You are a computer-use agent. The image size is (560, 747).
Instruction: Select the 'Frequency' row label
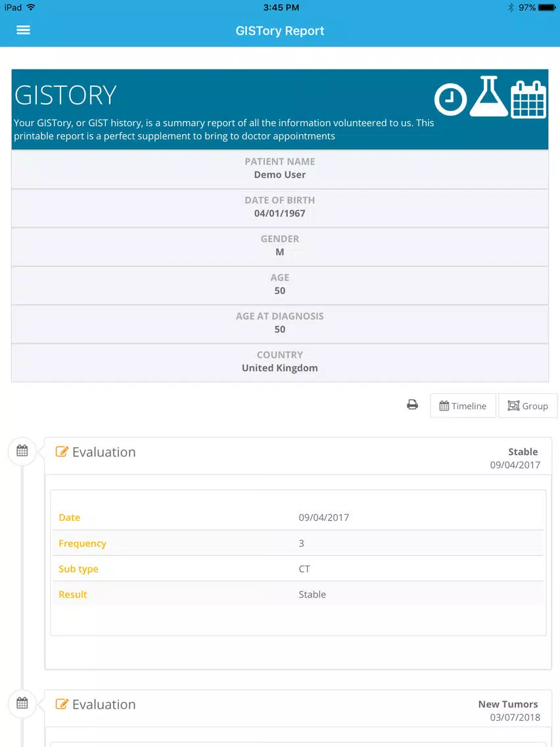82,544
